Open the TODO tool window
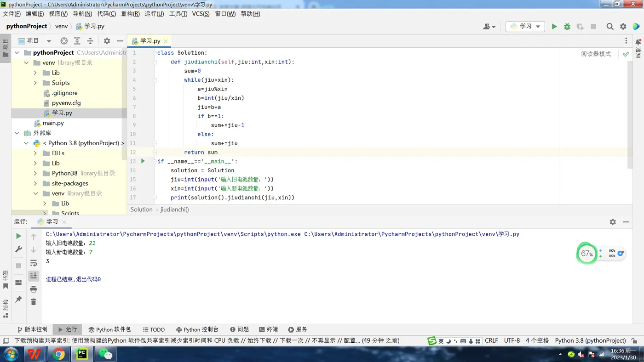644x362 pixels. (x=153, y=329)
